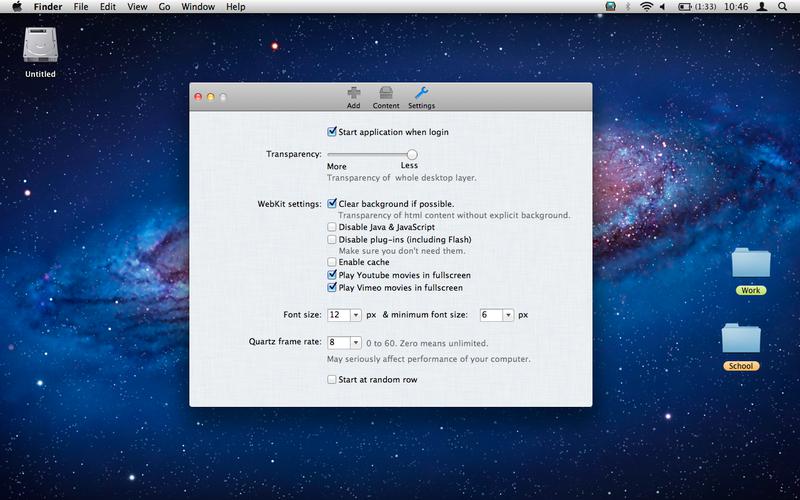Open Spotlight search magnifier
This screenshot has height=500, width=800.
click(x=782, y=7)
